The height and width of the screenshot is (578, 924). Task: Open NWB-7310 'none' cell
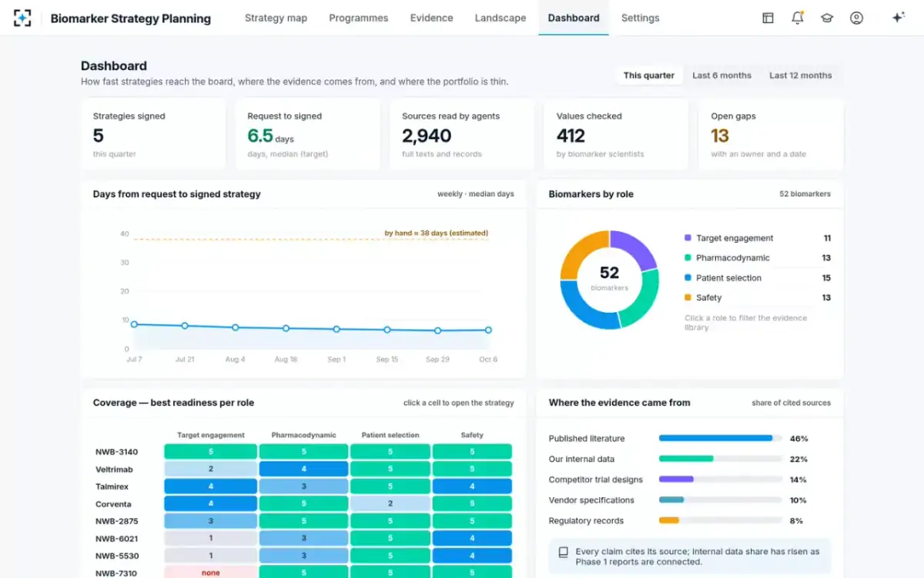211,573
